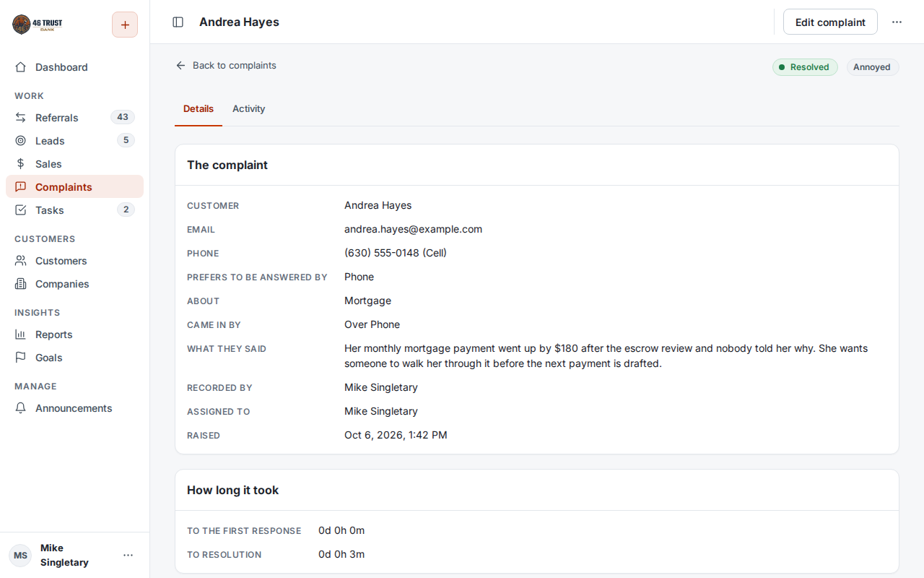Click the Goals flag icon

click(21, 358)
